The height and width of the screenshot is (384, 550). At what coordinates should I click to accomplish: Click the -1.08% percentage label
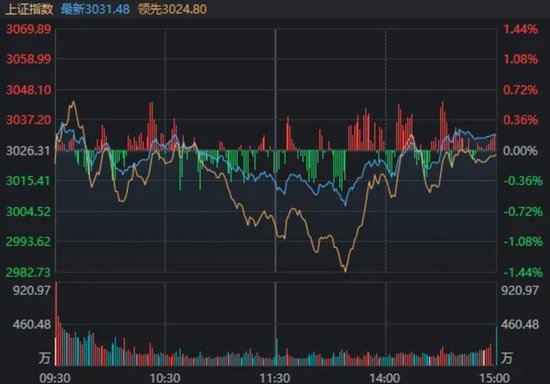[523, 242]
